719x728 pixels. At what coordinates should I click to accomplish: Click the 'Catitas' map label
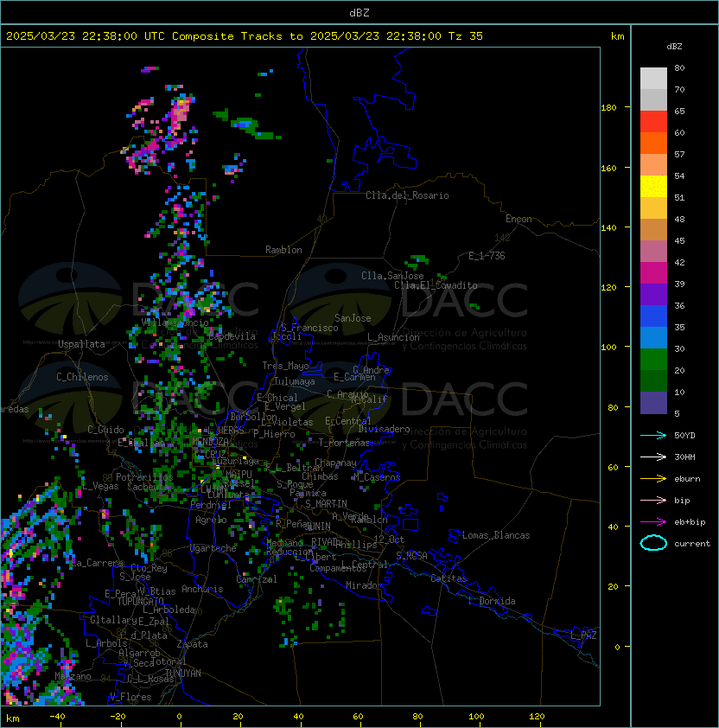tap(449, 578)
